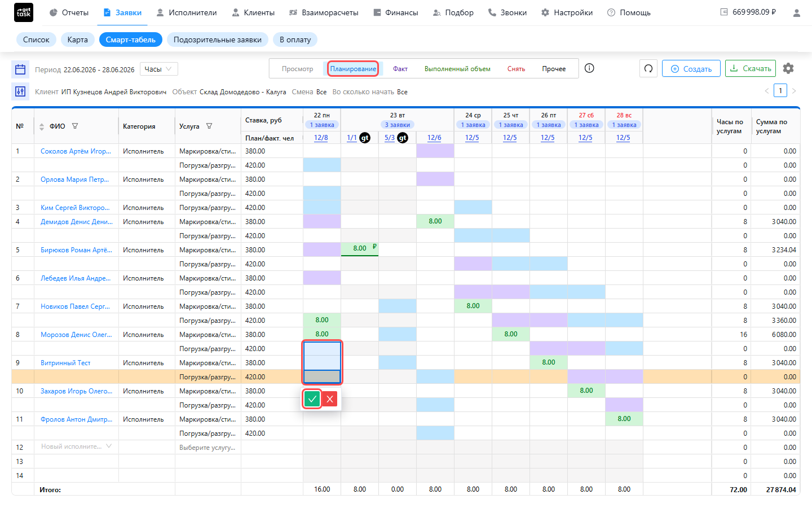Open the table settings gear icon
Image resolution: width=812 pixels, height=508 pixels.
pyautogui.click(x=788, y=68)
